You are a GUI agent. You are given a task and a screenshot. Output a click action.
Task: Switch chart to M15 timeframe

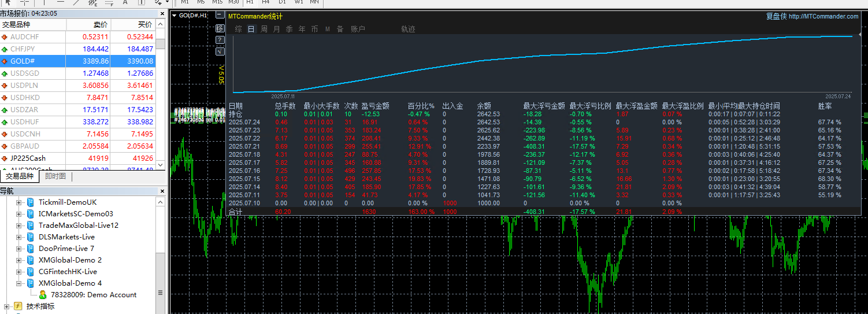(x=217, y=2)
